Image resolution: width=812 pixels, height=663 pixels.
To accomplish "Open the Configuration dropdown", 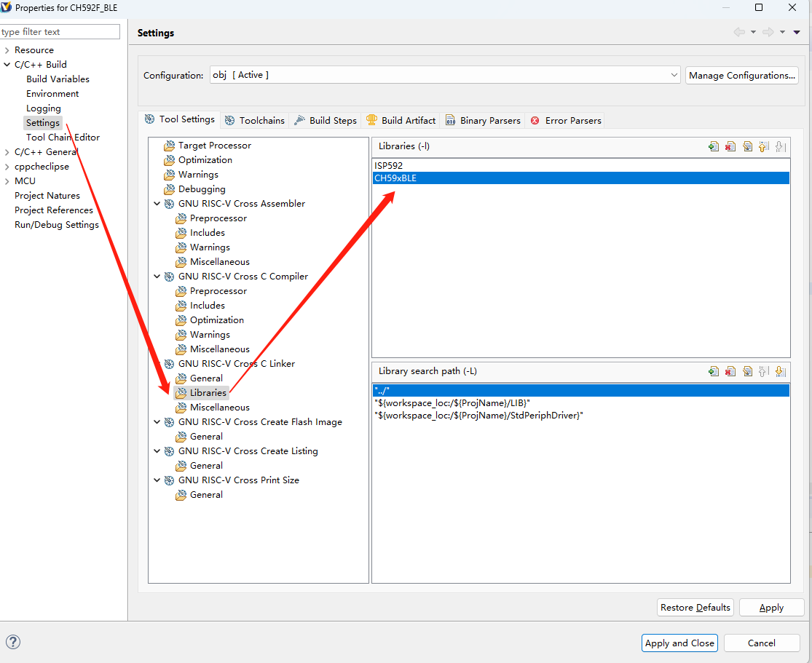I will (x=674, y=75).
